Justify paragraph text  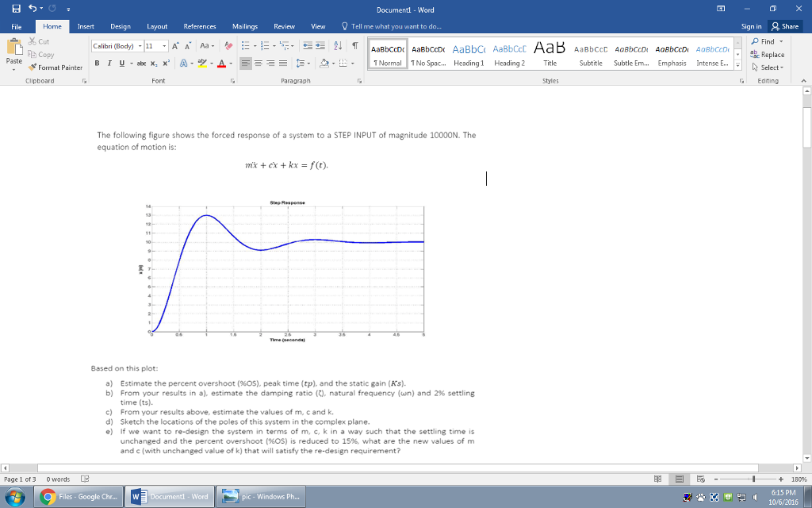pos(283,63)
